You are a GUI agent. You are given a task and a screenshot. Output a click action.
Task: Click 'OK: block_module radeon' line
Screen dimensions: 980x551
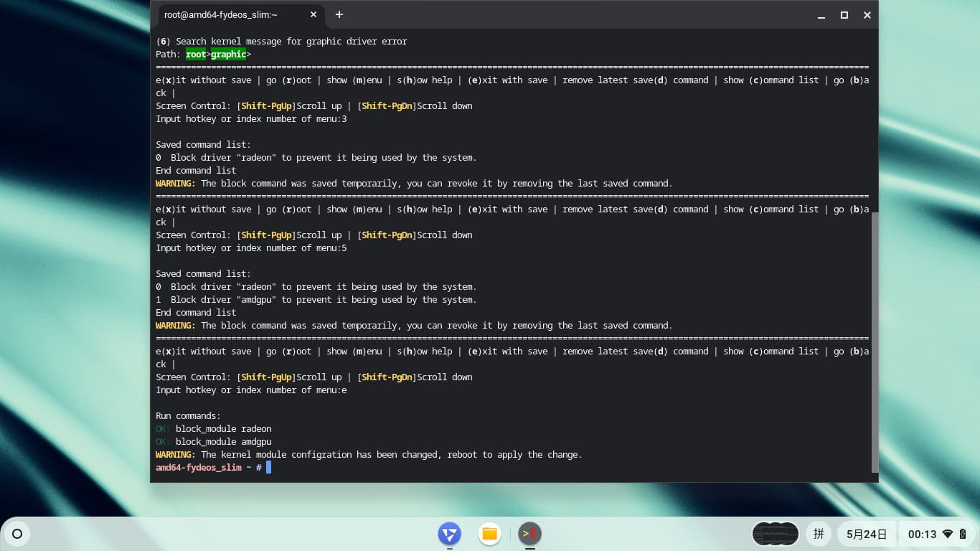click(214, 429)
